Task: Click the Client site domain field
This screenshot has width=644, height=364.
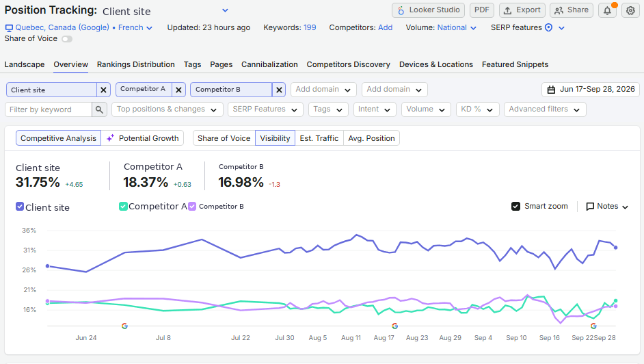Action: (x=52, y=90)
